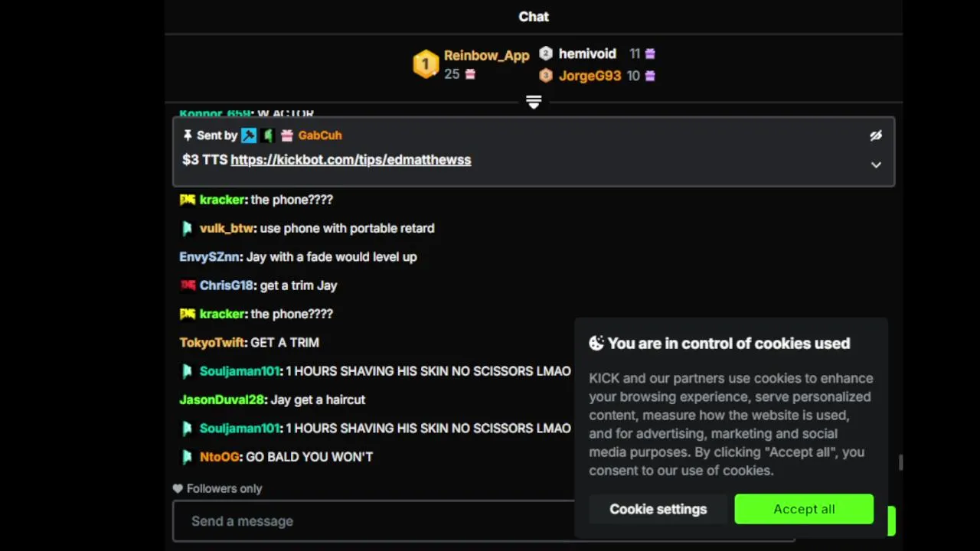Click the pin icon on the pinned message
This screenshot has width=980, height=551.
coord(188,135)
